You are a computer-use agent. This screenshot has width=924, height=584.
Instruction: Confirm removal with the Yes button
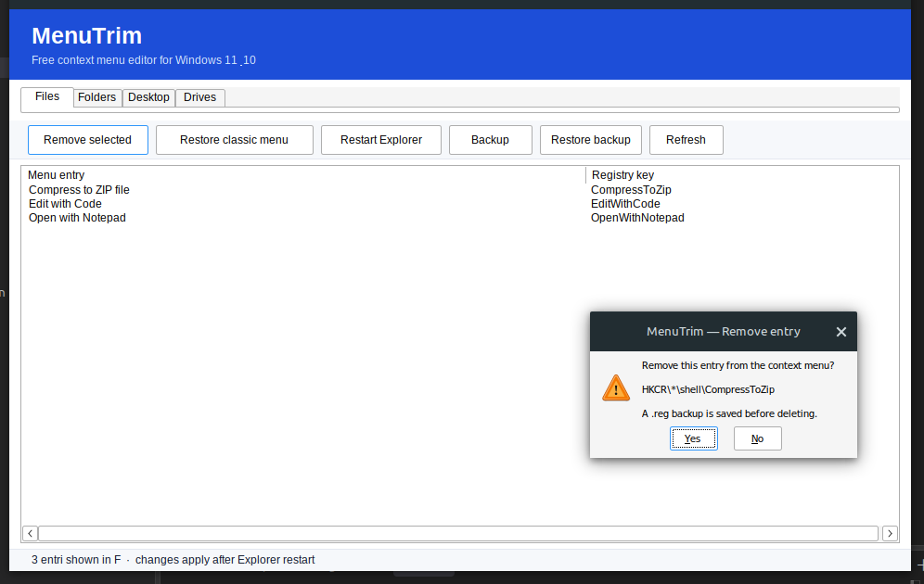[694, 438]
